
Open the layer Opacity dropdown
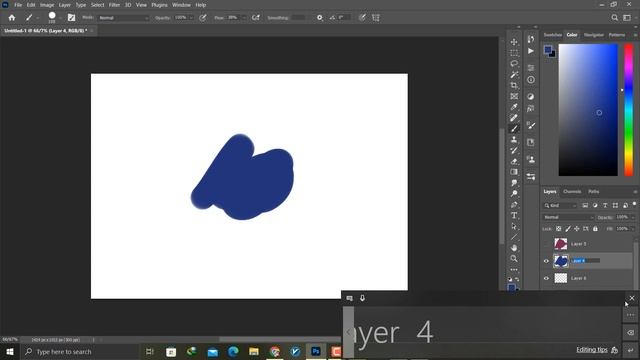(x=633, y=217)
